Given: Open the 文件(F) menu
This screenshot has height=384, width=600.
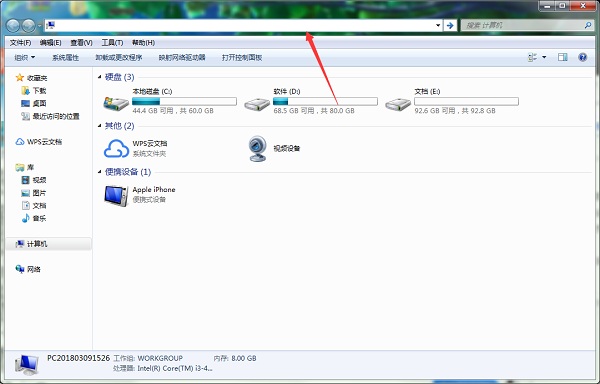Looking at the screenshot, I should (20, 42).
